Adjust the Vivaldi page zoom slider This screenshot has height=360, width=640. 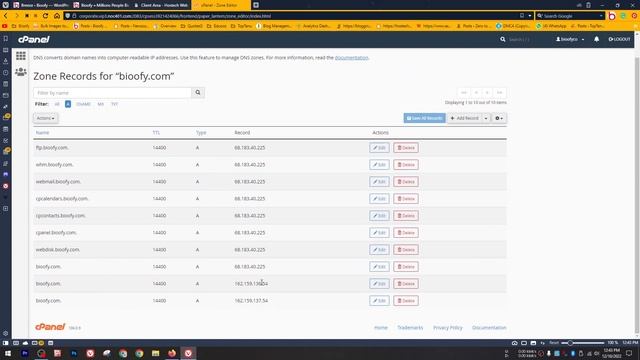pos(583,343)
